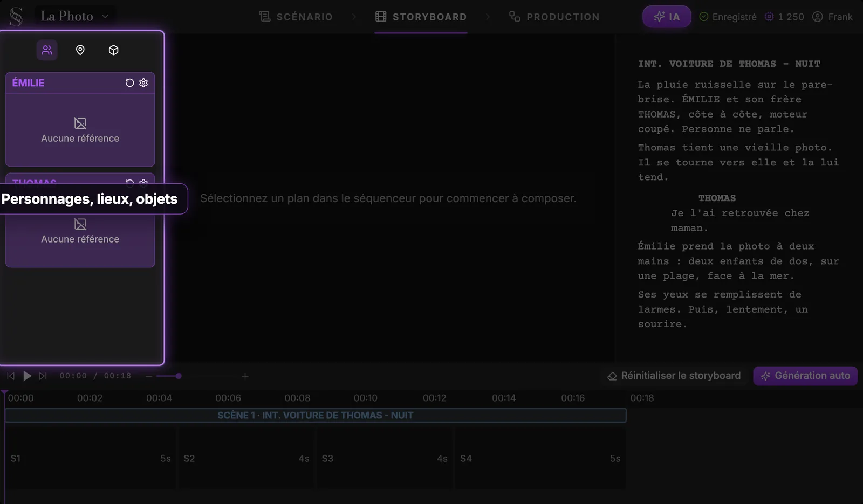The width and height of the screenshot is (863, 504).
Task: Click the THOMAS dialogue cue in the script
Action: [x=717, y=198]
